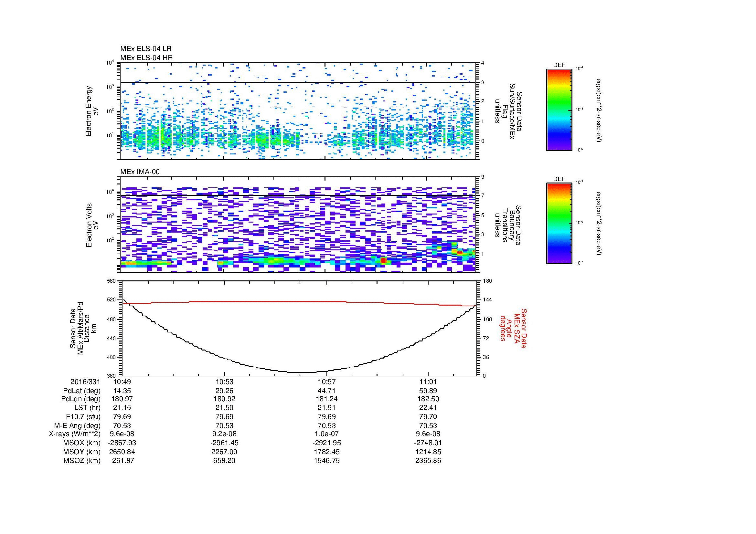This screenshot has width=756, height=534.
Task: Click the 'Electron Energy eV' axis label
Action: (92, 111)
